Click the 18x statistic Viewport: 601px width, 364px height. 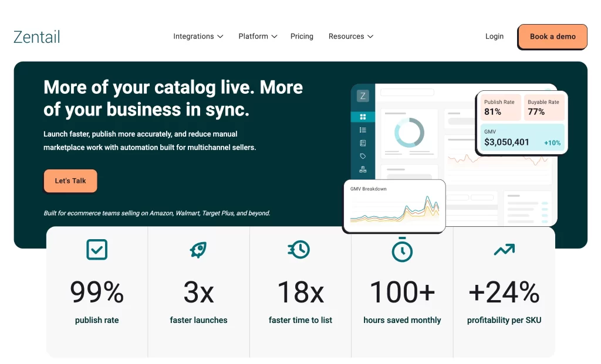300,292
